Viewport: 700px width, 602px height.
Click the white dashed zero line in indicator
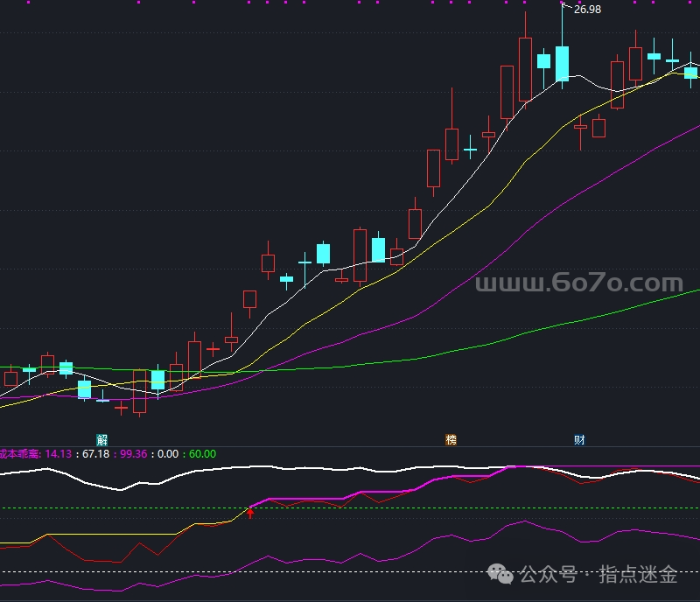262,572
